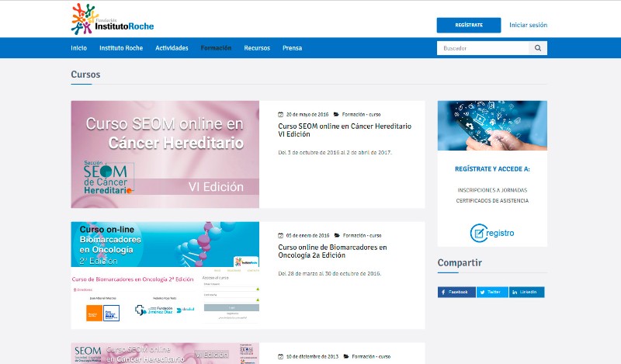Click Biomarcadores course Formación - curso category

point(362,235)
